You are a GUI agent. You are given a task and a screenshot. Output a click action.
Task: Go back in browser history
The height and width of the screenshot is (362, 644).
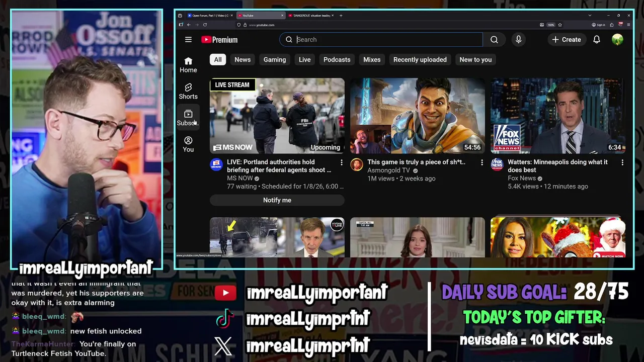189,25
